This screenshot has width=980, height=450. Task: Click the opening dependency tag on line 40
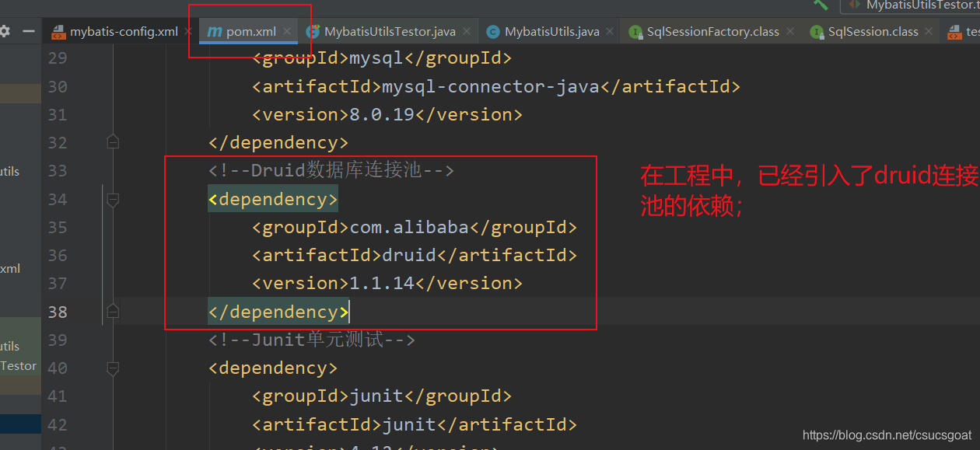point(273,368)
